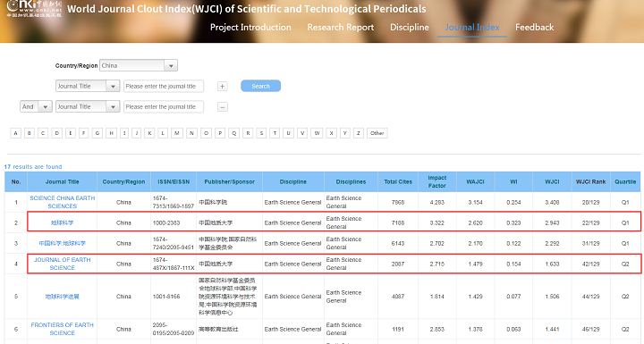Click the Impact Factor column header
Screen dimensions: 644x344
pos(437,181)
